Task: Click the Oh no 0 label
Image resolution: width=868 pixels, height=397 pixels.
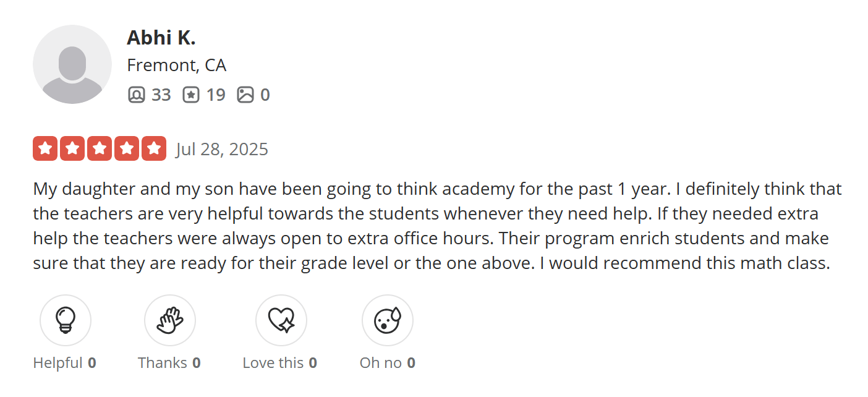Action: (387, 363)
